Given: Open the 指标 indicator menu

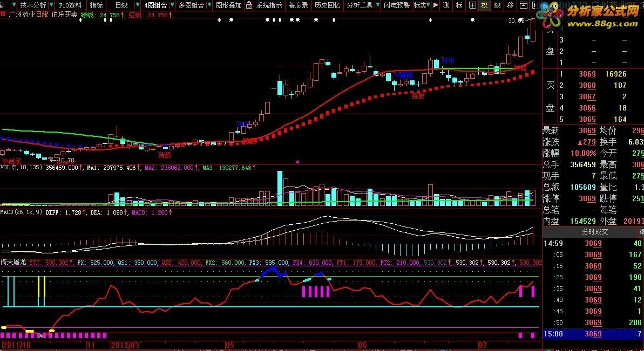Looking at the screenshot, I should pyautogui.click(x=97, y=5).
